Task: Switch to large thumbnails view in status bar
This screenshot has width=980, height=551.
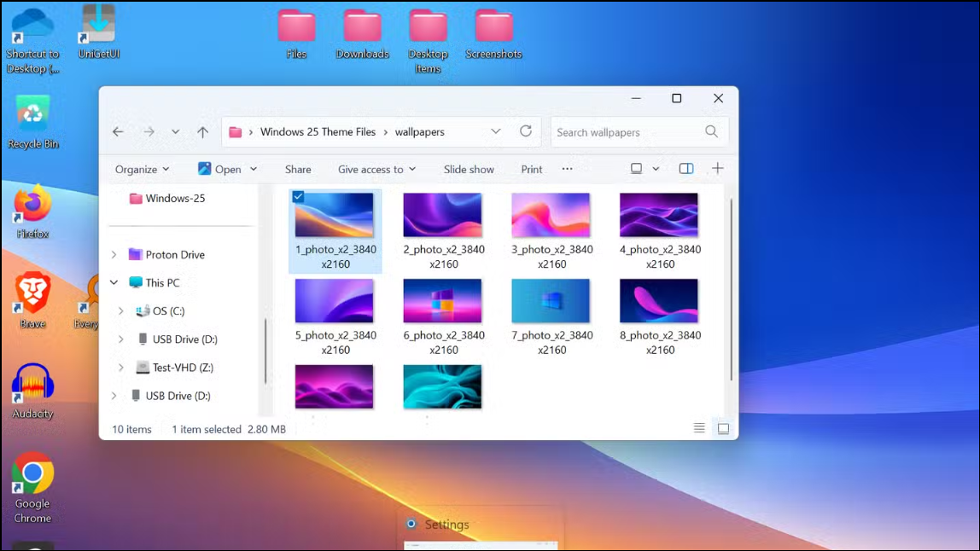Action: (x=723, y=428)
